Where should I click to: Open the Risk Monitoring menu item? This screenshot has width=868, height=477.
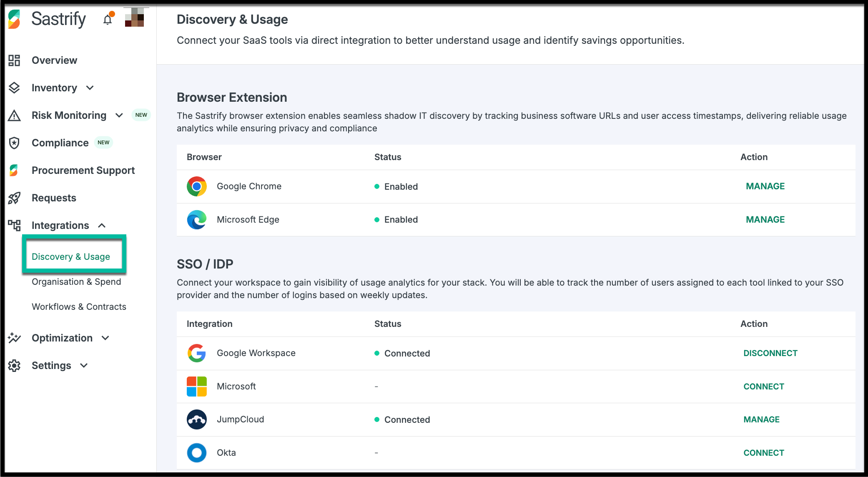click(69, 115)
